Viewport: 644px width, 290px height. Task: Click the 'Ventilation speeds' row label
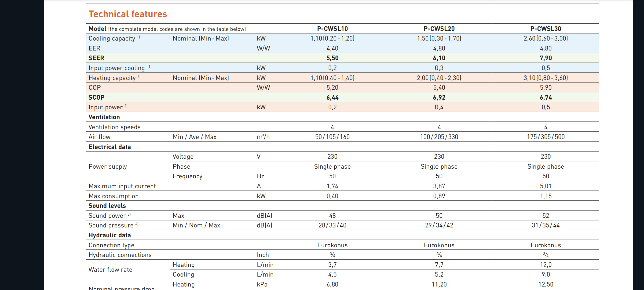pyautogui.click(x=115, y=127)
